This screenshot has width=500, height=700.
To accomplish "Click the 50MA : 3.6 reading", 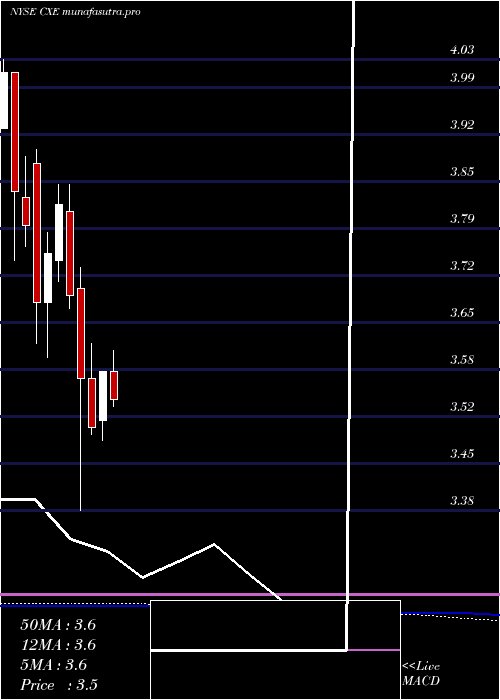I will coord(58,625).
